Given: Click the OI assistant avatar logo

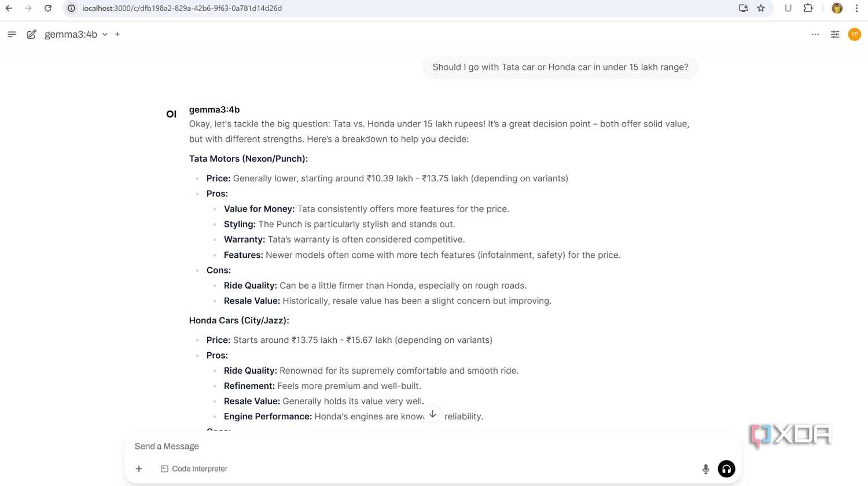Looking at the screenshot, I should [171, 114].
